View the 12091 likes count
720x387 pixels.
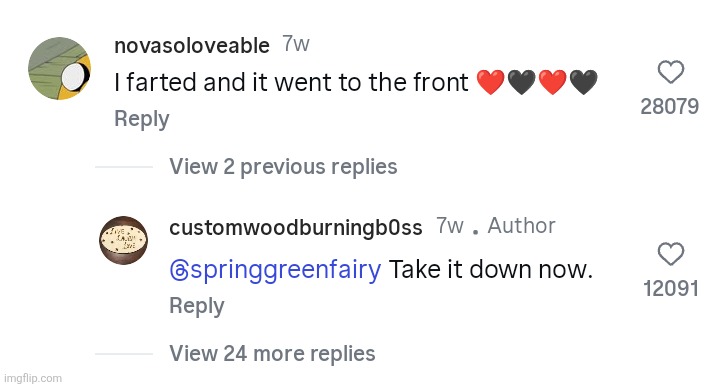(671, 289)
